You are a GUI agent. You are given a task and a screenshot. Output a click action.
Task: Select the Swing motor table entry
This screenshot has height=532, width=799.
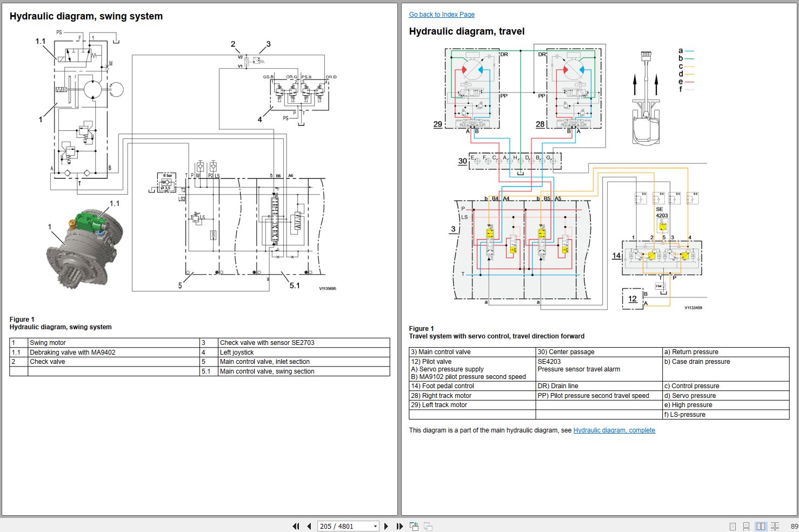(114, 343)
